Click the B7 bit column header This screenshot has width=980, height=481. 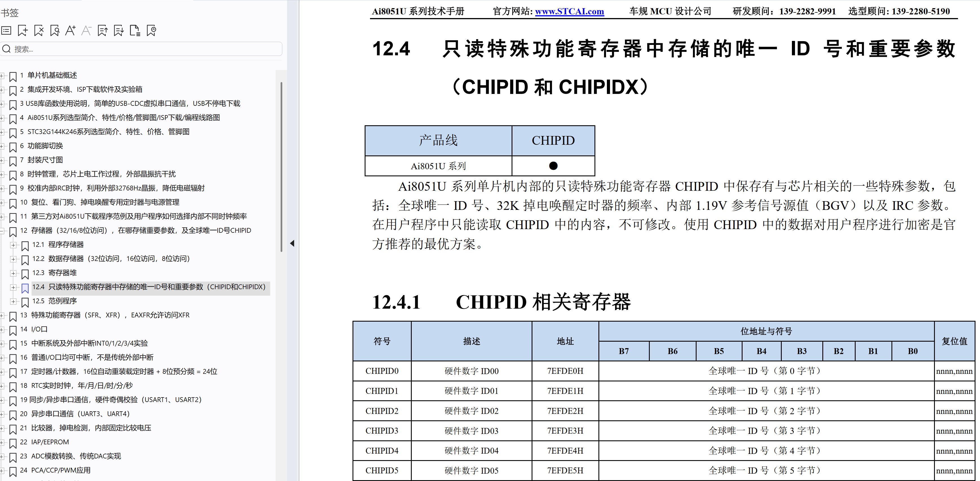624,351
